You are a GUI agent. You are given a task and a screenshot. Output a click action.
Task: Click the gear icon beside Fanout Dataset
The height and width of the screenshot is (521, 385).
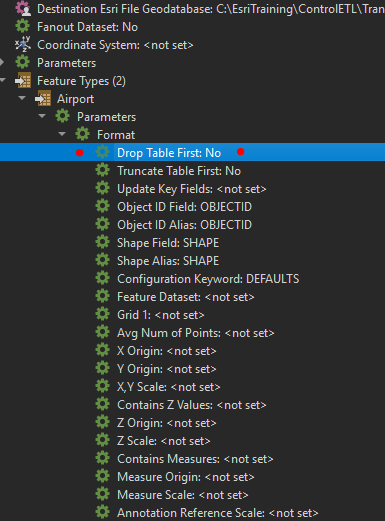[23, 27]
